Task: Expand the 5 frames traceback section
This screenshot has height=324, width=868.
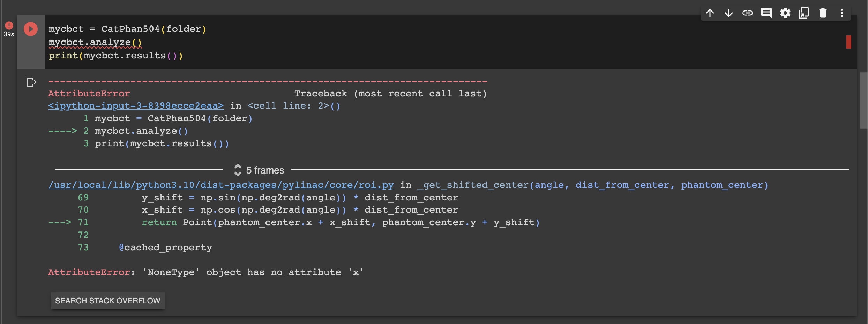Action: click(x=259, y=170)
